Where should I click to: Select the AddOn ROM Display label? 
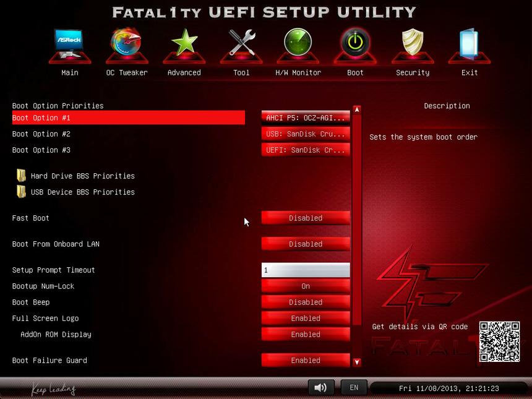click(x=56, y=335)
